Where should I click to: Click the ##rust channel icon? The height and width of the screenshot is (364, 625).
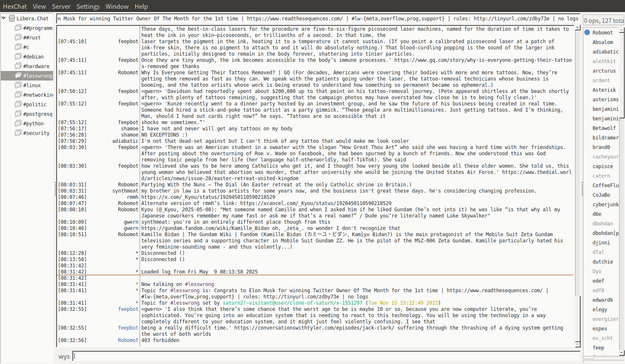(18, 37)
